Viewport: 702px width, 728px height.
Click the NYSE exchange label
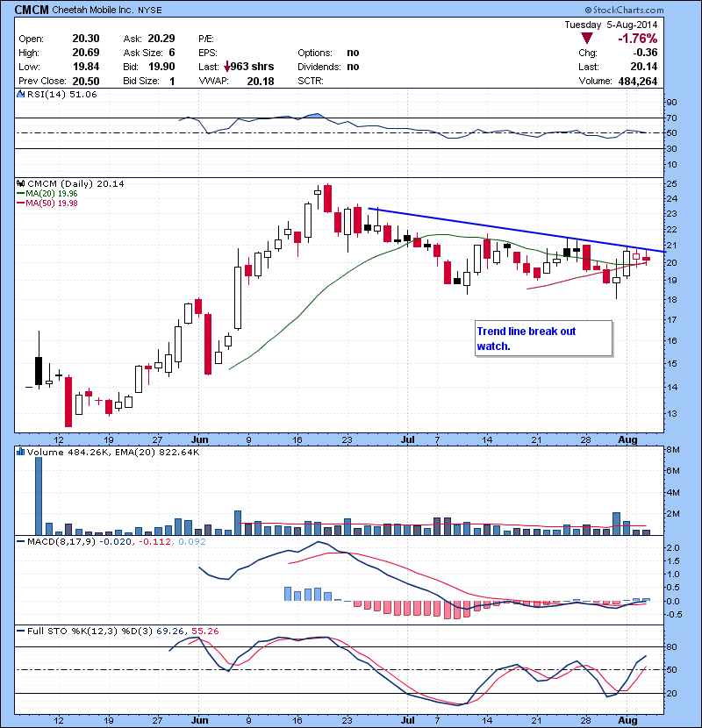(149, 11)
